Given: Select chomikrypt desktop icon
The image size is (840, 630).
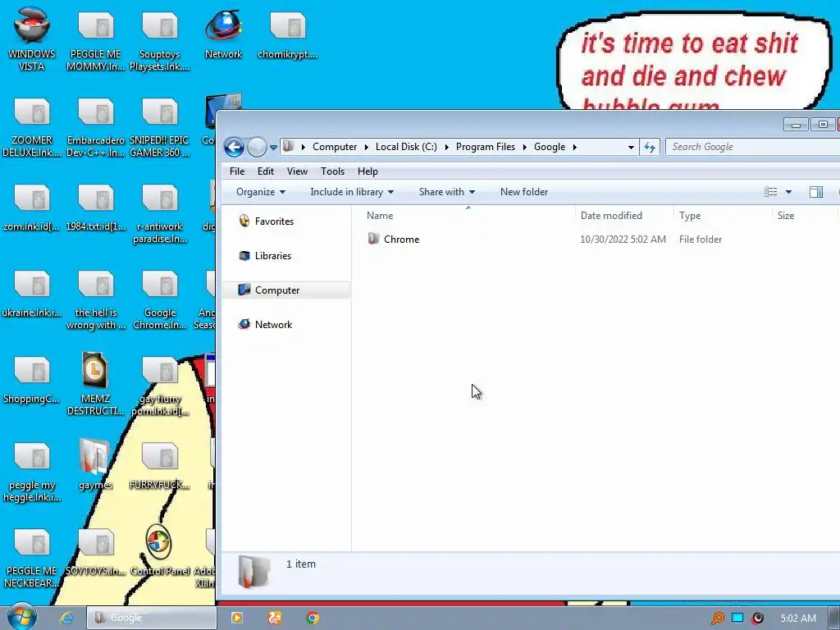Looking at the screenshot, I should (x=288, y=33).
